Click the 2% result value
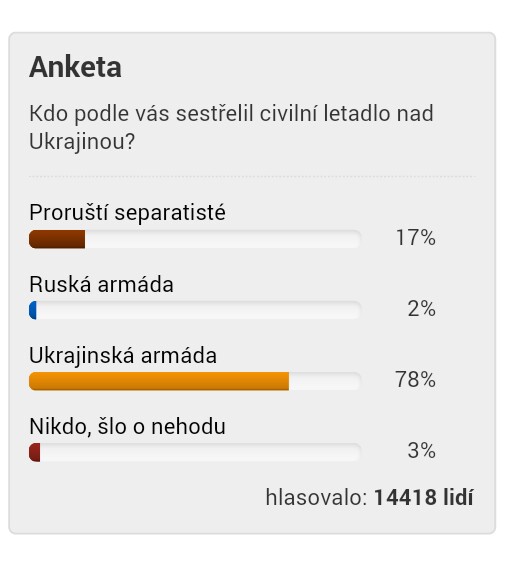 pyautogui.click(x=421, y=308)
